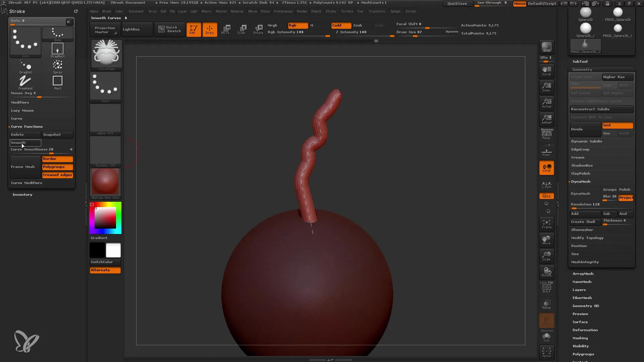Expand the Masking section
This screenshot has width=644, height=362.
580,338
